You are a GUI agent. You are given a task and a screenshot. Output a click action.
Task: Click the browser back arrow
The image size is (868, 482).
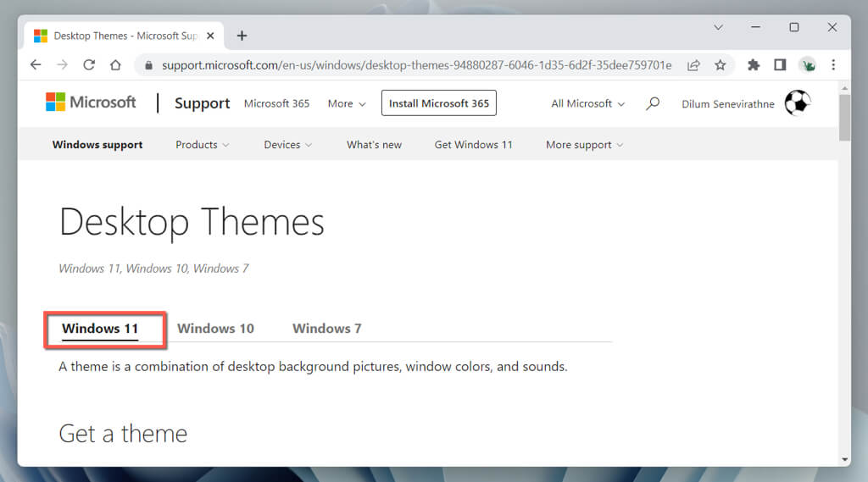pyautogui.click(x=36, y=65)
